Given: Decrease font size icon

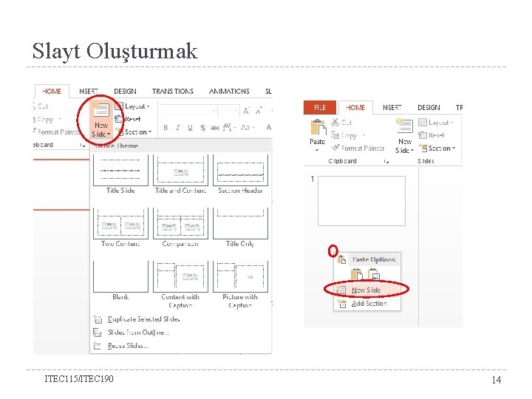Looking at the screenshot, I should (259, 111).
